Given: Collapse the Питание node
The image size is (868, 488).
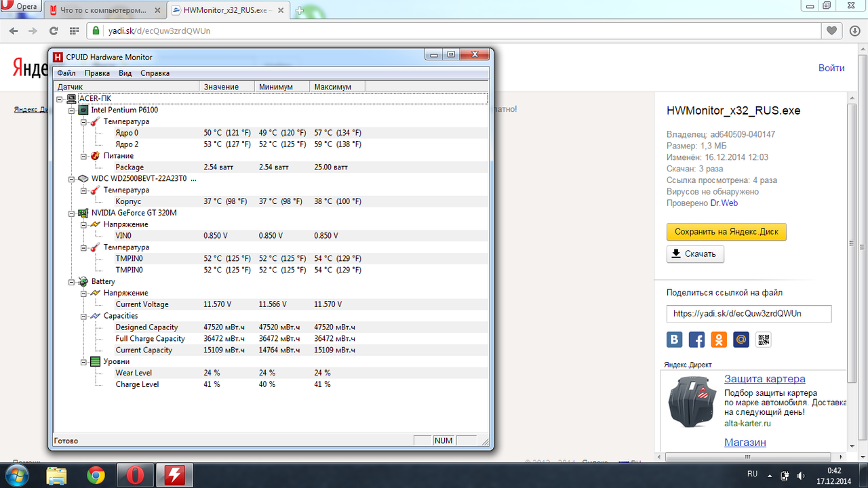Looking at the screenshot, I should click(83, 156).
